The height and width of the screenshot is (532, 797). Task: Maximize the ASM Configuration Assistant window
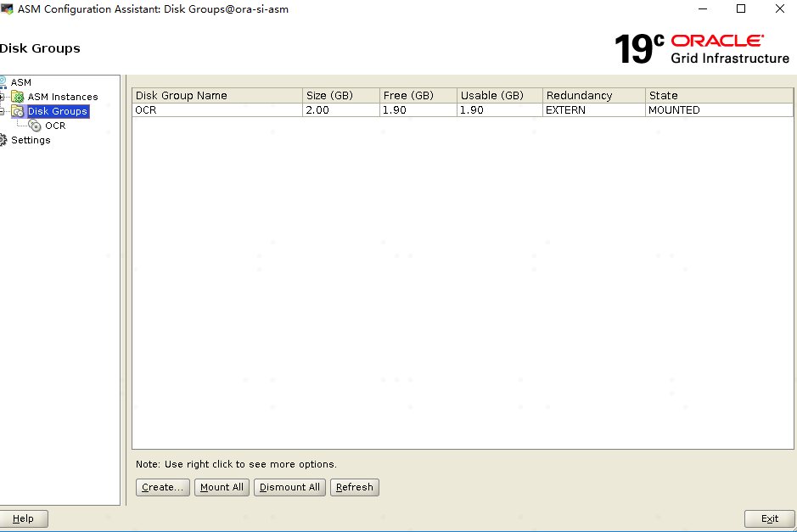tap(741, 8)
